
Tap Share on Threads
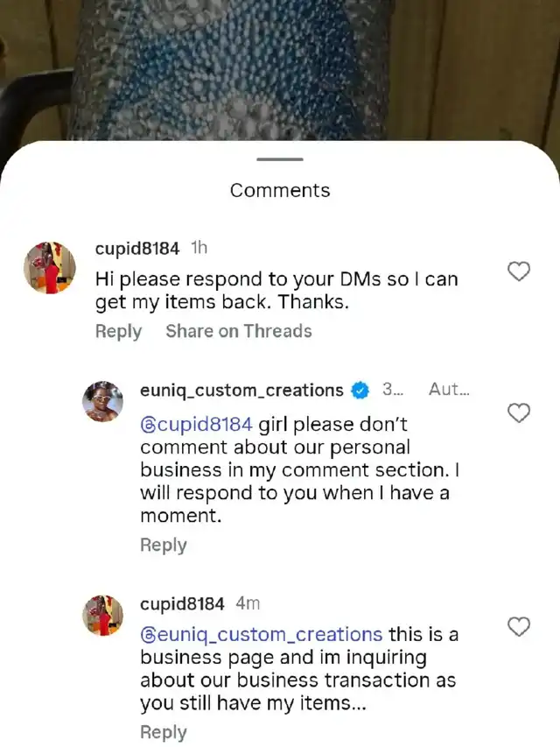tap(238, 331)
